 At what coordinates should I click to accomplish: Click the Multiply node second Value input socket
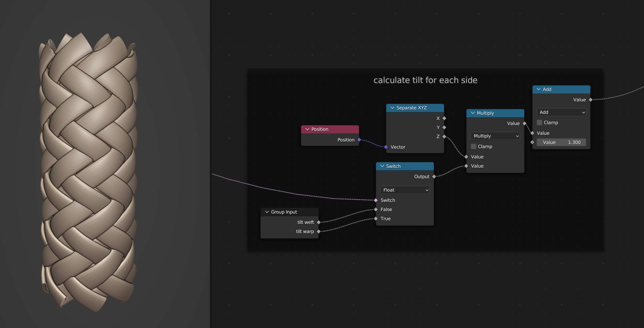point(466,166)
